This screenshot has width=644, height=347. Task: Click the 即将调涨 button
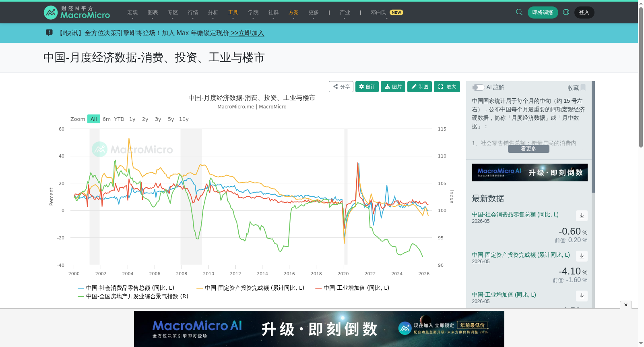coord(543,12)
